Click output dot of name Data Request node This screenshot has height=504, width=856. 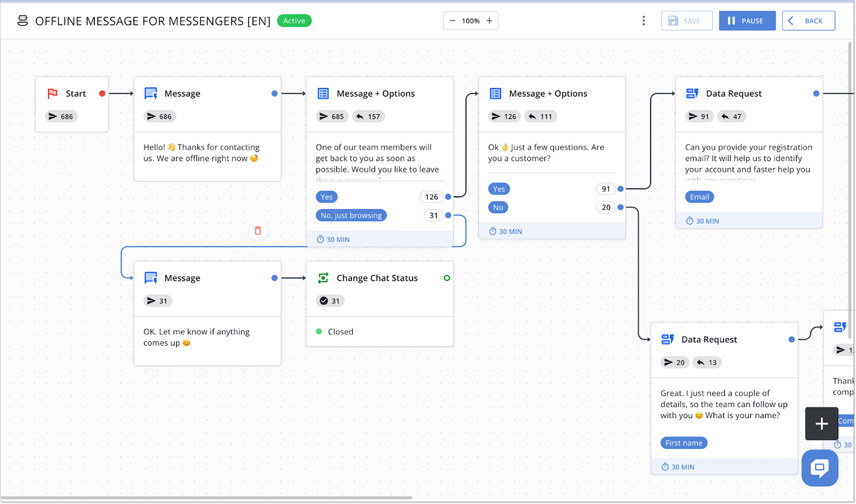[x=791, y=339]
